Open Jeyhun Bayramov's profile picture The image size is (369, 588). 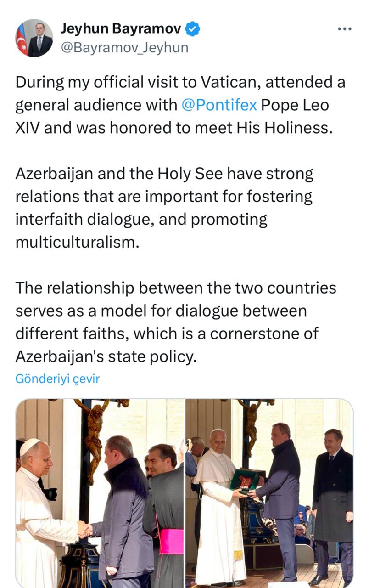click(34, 38)
